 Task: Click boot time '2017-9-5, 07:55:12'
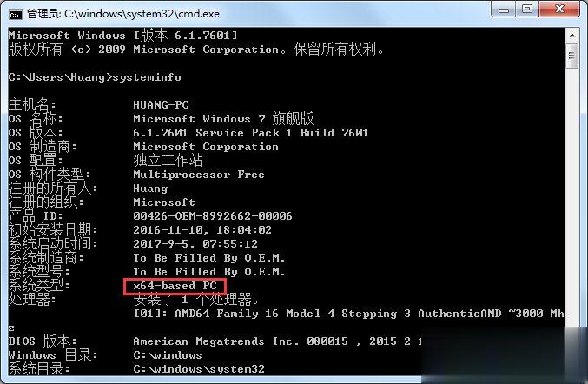pos(195,244)
